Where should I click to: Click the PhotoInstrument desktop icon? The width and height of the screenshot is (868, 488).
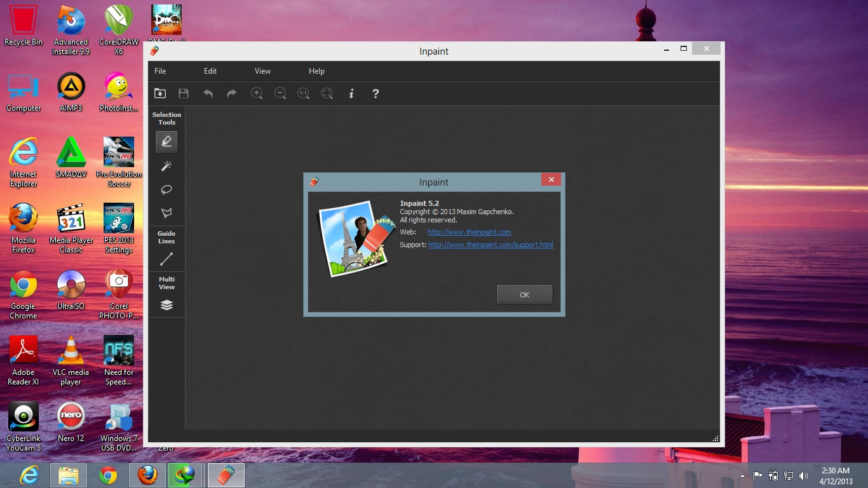(119, 92)
